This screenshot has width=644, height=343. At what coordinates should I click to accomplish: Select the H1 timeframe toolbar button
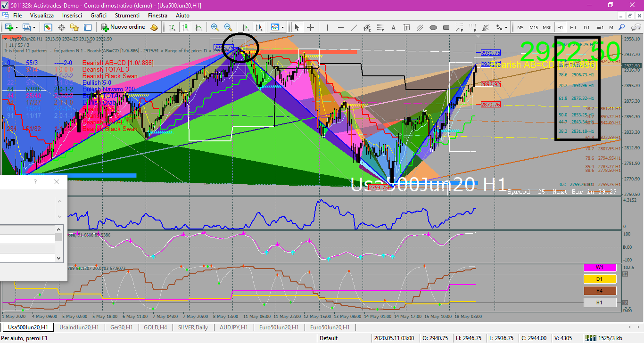[560, 27]
